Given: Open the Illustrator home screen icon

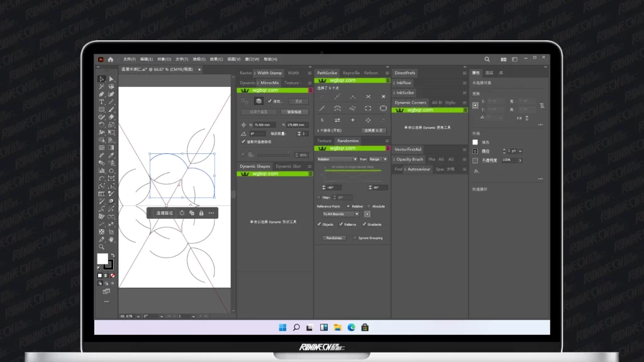Looking at the screenshot, I should click(x=111, y=59).
